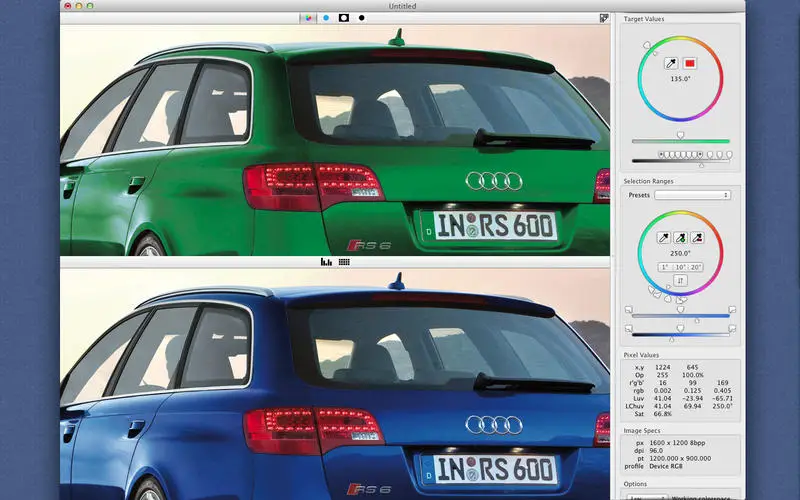Click the selection saturation range center handle
This screenshot has height=500, width=800.
681,310
